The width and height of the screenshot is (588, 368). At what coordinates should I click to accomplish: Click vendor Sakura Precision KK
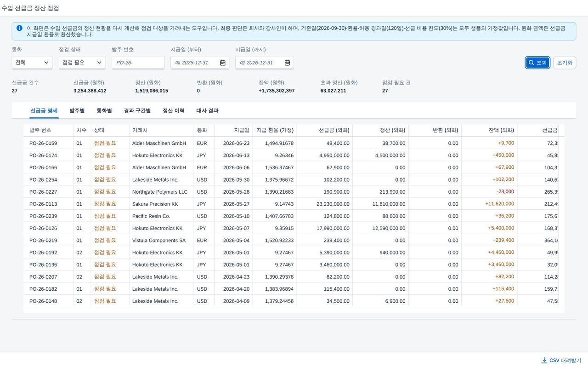[x=155, y=204]
